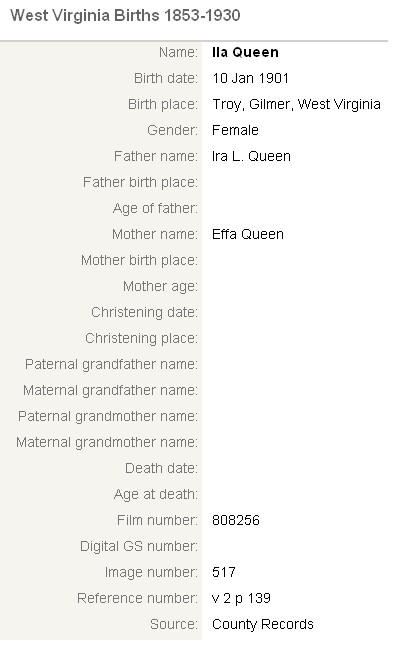This screenshot has width=398, height=649.
Task: Click reference number v 2 p 139
Action: pyautogui.click(x=241, y=599)
